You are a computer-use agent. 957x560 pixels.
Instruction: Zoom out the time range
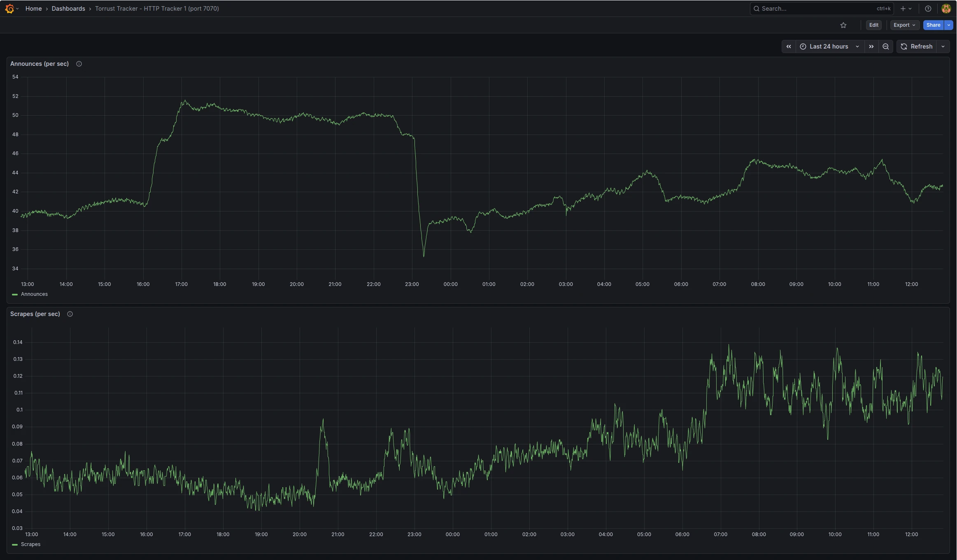(885, 46)
